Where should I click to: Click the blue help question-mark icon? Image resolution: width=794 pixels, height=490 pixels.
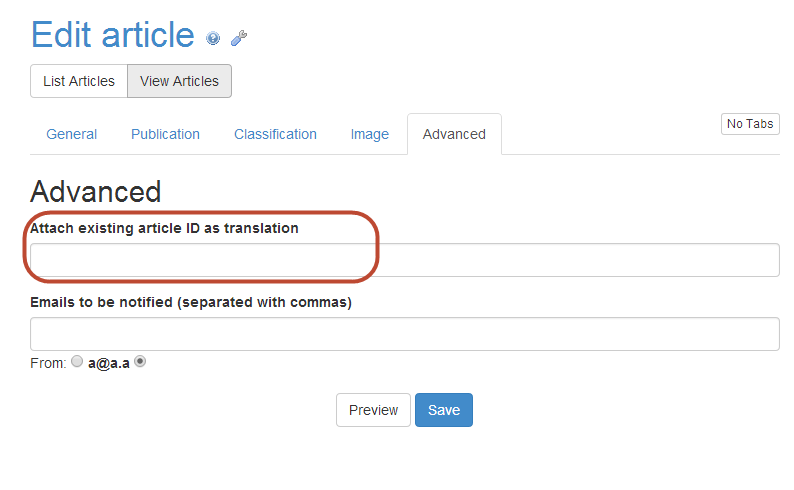pyautogui.click(x=213, y=38)
